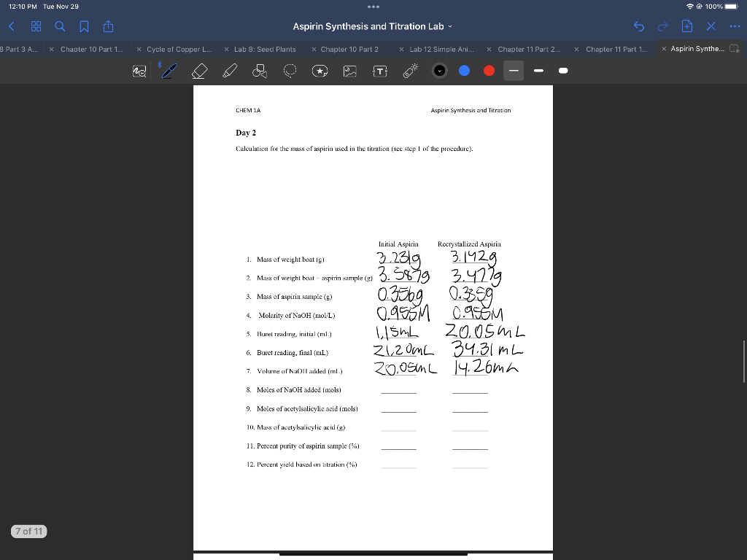Image resolution: width=747 pixels, height=560 pixels.
Task: Redo the last action
Action: tap(662, 26)
